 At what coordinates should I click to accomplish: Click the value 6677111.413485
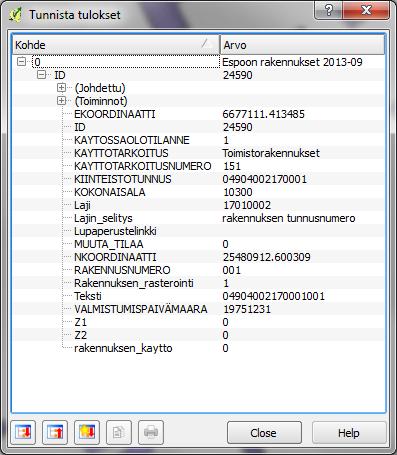[x=263, y=114]
